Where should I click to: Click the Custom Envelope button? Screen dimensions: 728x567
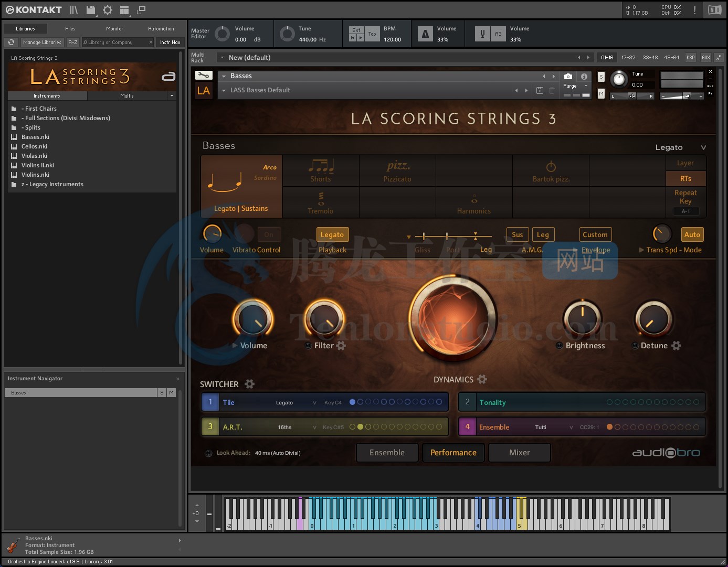(595, 234)
